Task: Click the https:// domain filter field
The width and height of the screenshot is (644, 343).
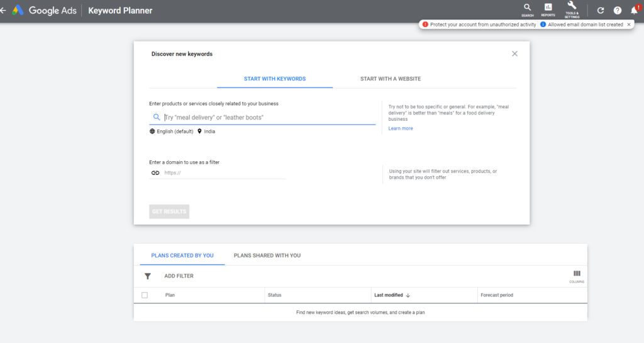Action: point(224,173)
